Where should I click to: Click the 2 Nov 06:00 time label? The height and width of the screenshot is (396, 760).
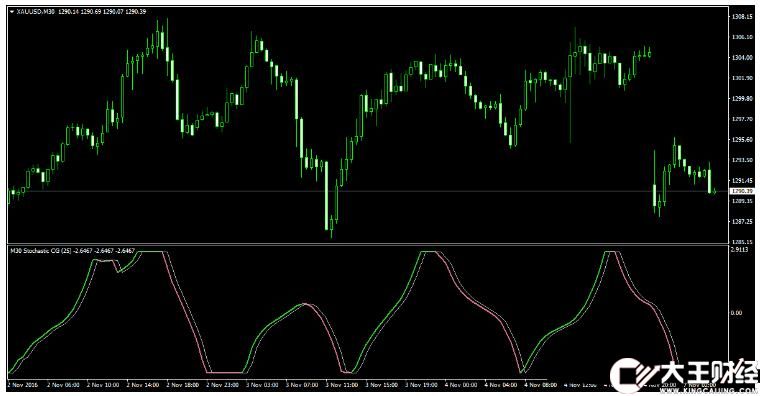pyautogui.click(x=63, y=385)
